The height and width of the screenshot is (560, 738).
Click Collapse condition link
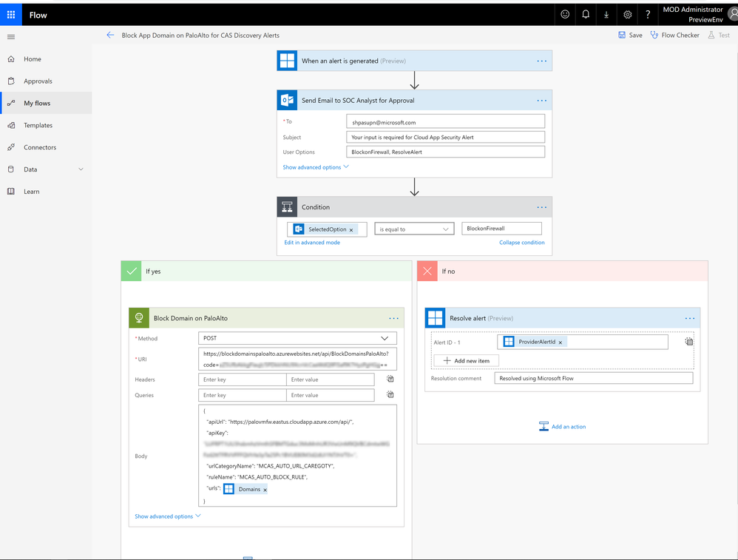click(522, 243)
